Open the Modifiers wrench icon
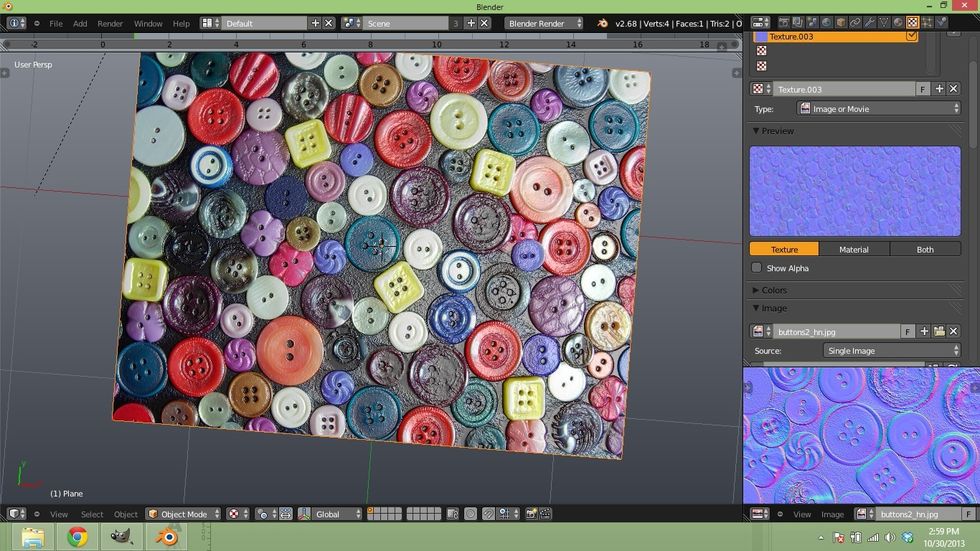The image size is (980, 551). click(869, 22)
